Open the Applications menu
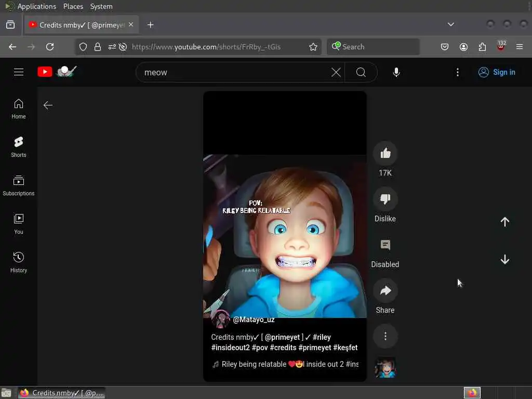This screenshot has height=399, width=532. [x=37, y=6]
